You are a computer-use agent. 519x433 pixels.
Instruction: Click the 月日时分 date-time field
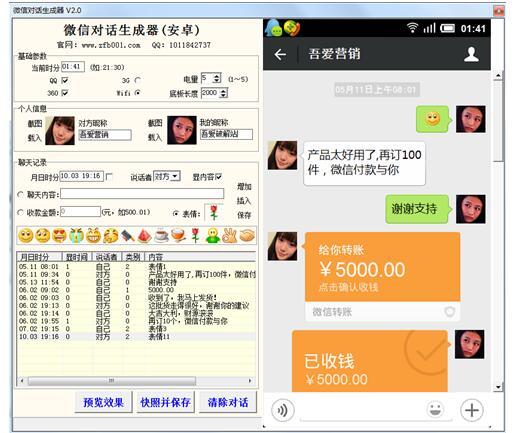coord(82,176)
